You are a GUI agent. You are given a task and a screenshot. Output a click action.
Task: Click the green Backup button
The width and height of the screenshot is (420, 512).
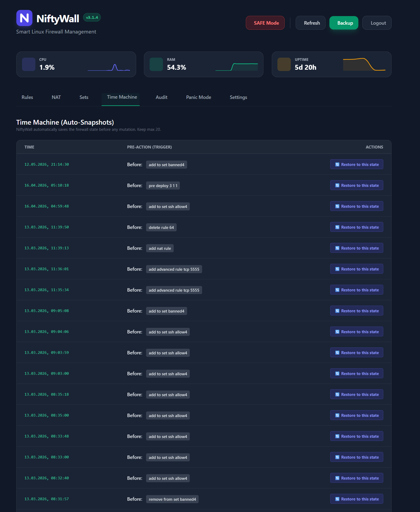point(344,23)
